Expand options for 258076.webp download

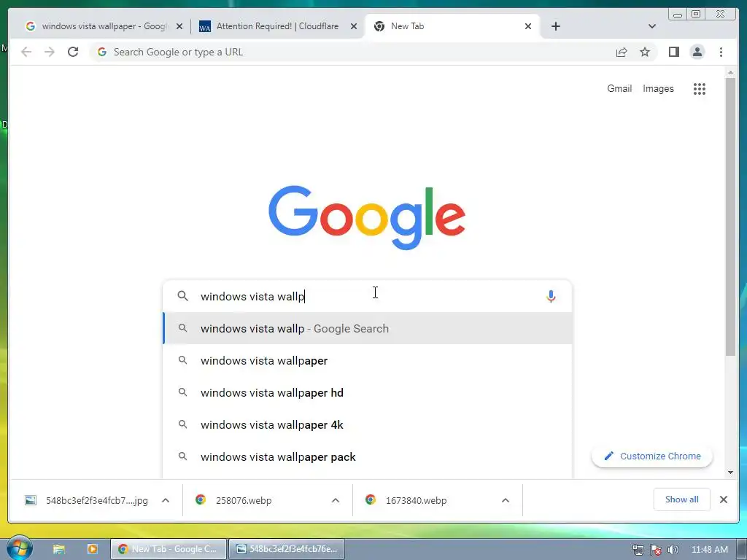pyautogui.click(x=336, y=500)
